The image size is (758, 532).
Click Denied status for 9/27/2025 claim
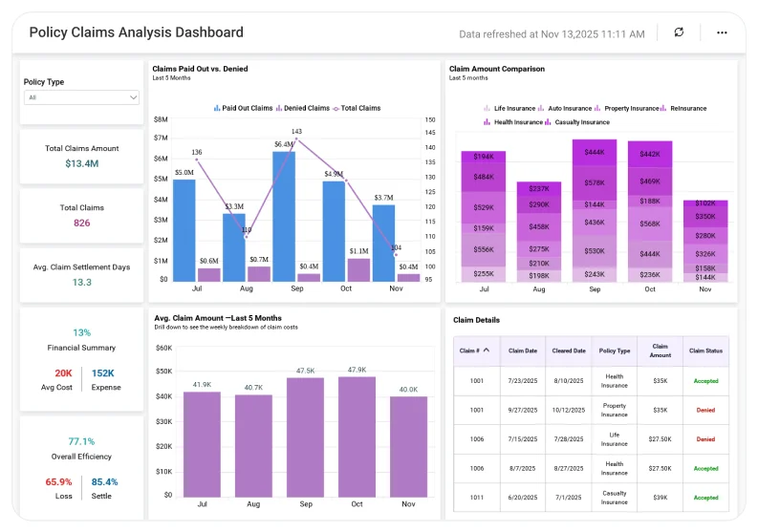pyautogui.click(x=705, y=410)
